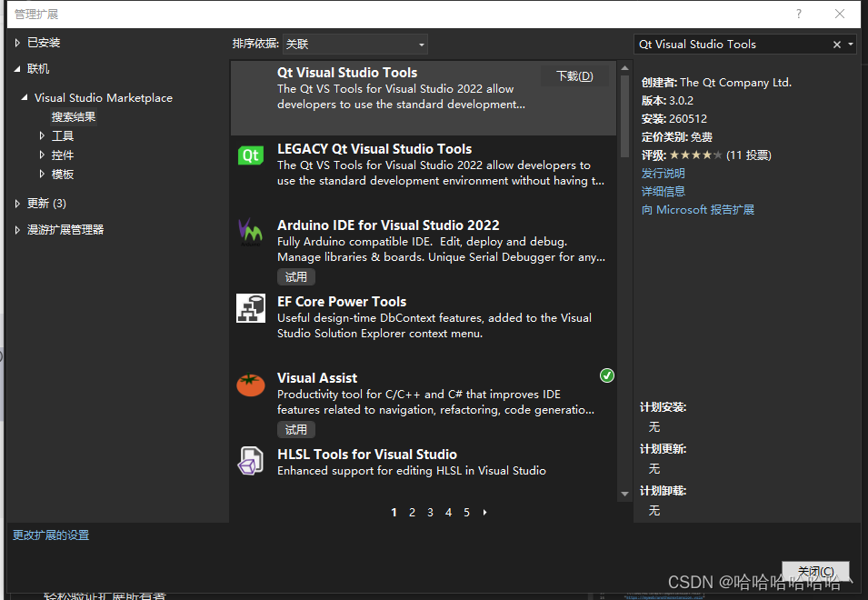Open the help question mark in title bar
Image resolution: width=868 pixels, height=600 pixels.
click(798, 14)
